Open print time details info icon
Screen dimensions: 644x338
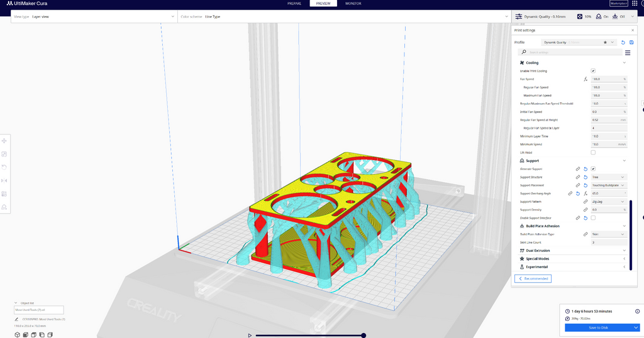point(638,312)
